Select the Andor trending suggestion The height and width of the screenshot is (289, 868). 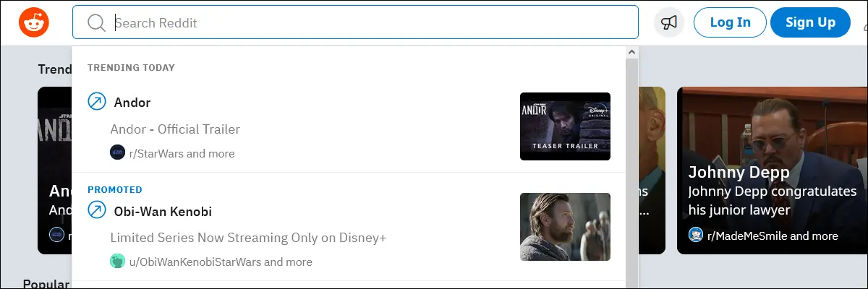coord(349,126)
